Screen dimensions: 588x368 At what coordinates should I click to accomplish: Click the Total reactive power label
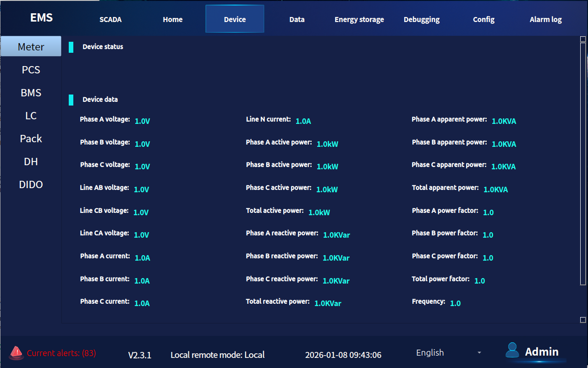click(278, 301)
